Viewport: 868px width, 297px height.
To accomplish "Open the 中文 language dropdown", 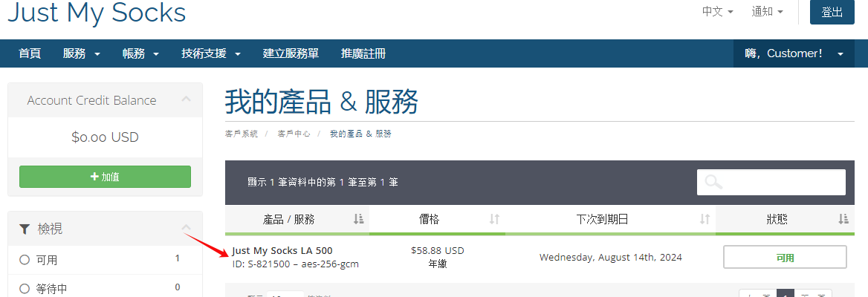I will pos(718,12).
